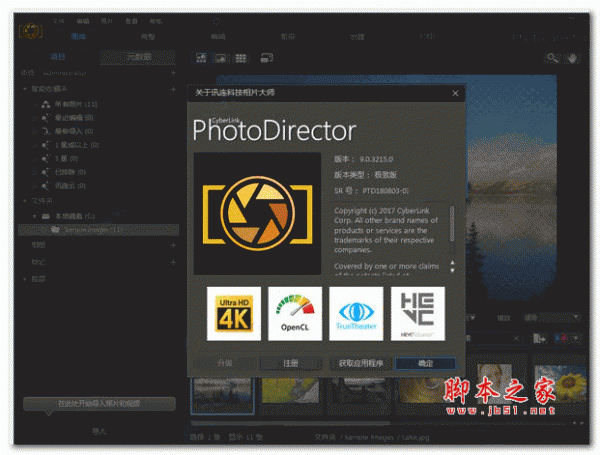Screen dimensions: 600x455
Task: Collapse the 智能收藏夹 smart collections section
Action: [x=25, y=89]
